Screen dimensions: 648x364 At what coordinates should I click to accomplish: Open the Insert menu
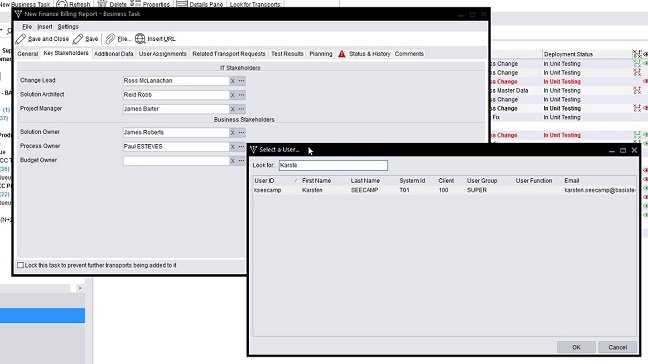pos(45,26)
